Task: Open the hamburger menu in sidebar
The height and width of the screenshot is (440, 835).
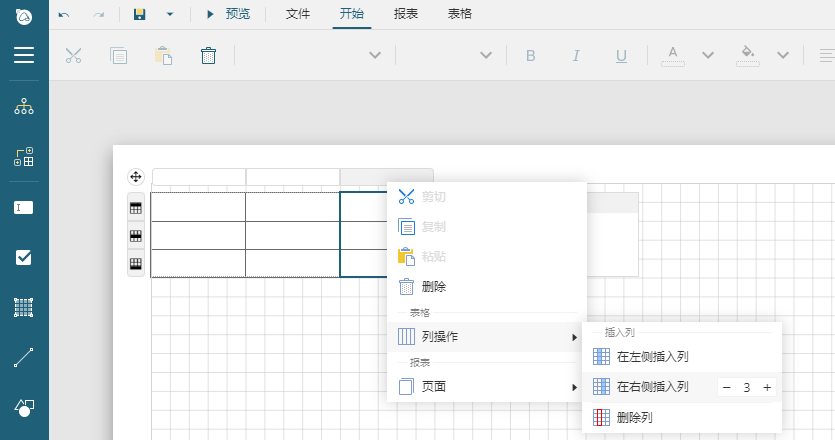Action: (x=24, y=55)
